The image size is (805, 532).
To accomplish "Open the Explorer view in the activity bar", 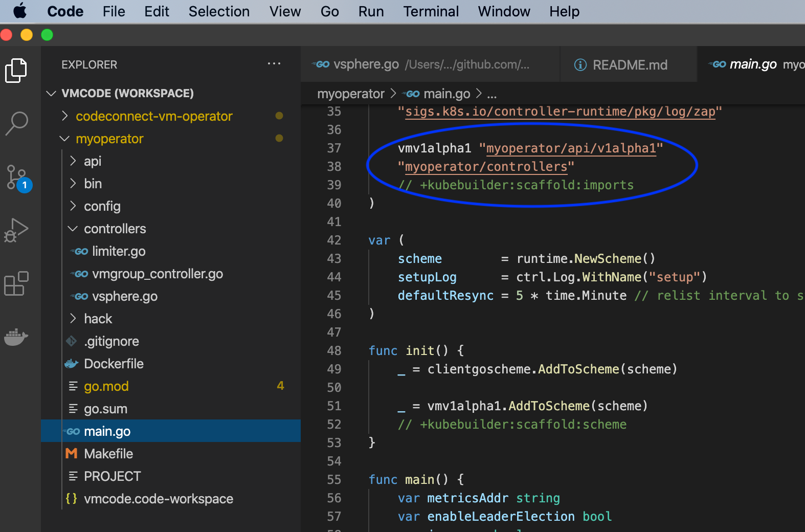I will tap(16, 71).
